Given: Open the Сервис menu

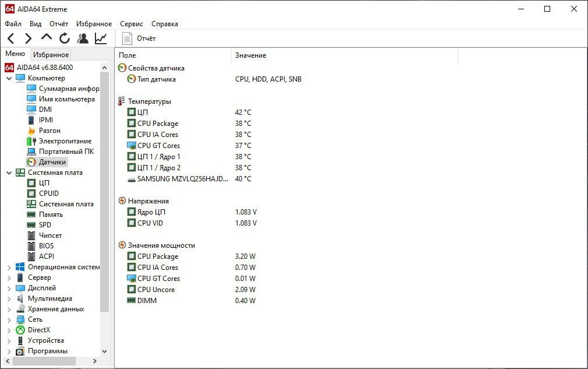Looking at the screenshot, I should tap(132, 24).
